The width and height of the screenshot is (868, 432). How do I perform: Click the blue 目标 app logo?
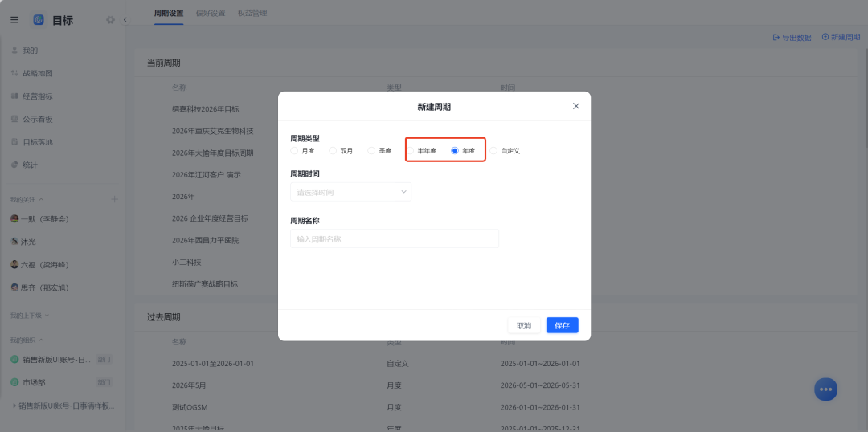point(39,20)
